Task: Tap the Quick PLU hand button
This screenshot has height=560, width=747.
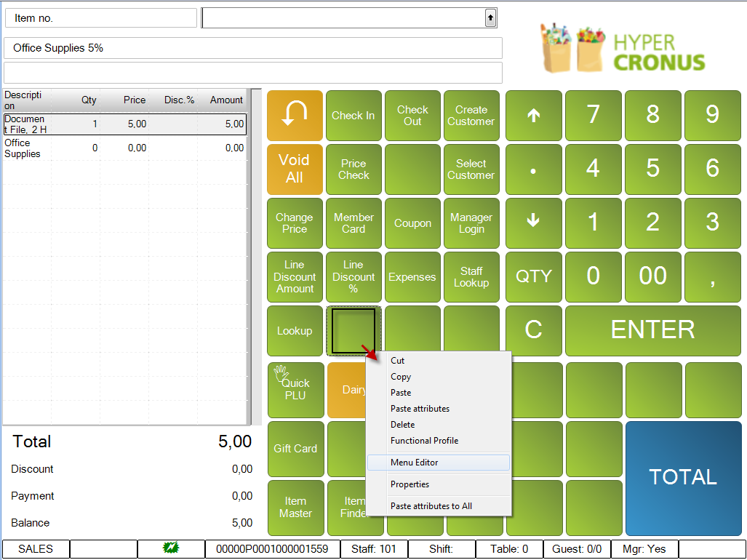Action: [295, 390]
